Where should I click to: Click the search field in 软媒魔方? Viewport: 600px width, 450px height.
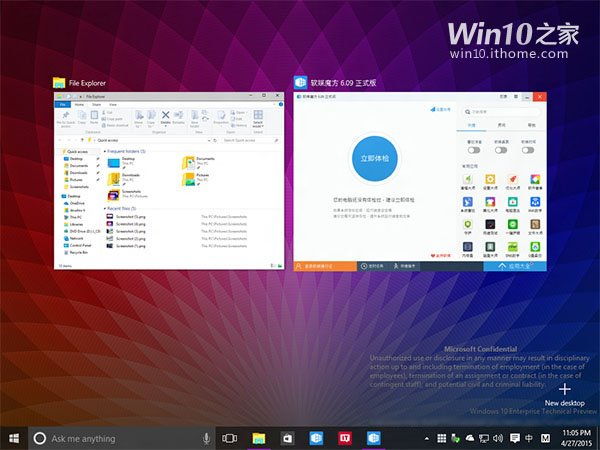[x=501, y=112]
